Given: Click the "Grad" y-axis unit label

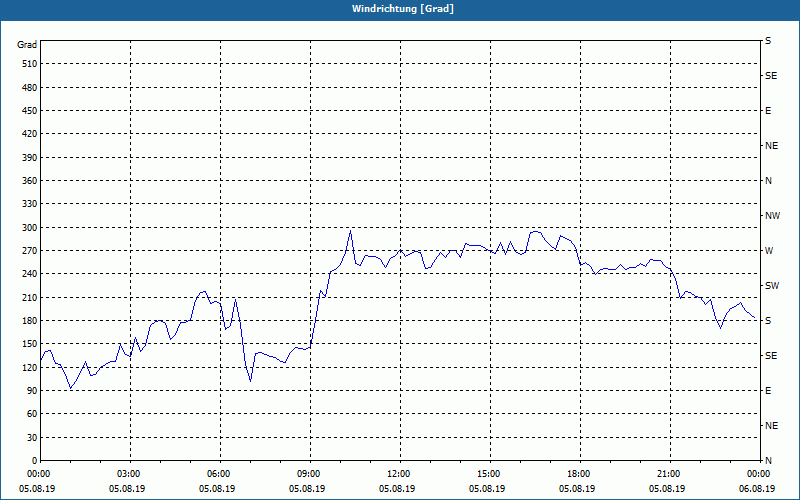Looking at the screenshot, I should [x=27, y=45].
